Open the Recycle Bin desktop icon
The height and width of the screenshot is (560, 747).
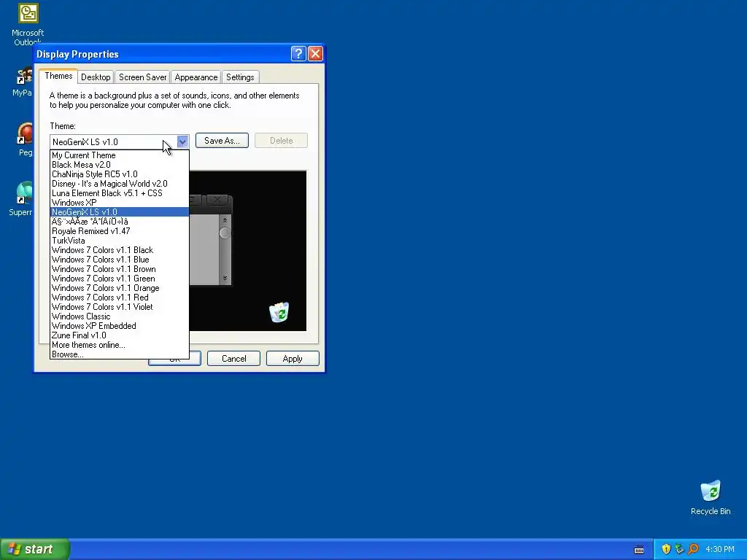click(x=711, y=497)
